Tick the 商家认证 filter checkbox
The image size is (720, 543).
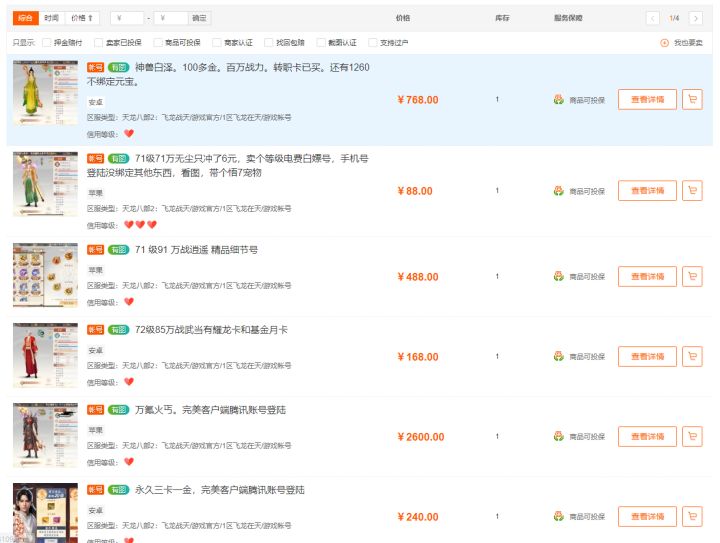217,43
